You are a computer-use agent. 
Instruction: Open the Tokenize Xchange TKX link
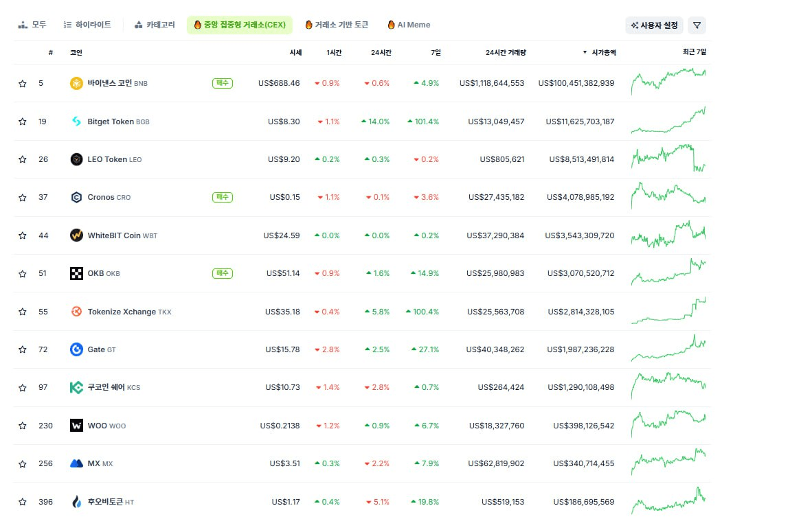(129, 312)
